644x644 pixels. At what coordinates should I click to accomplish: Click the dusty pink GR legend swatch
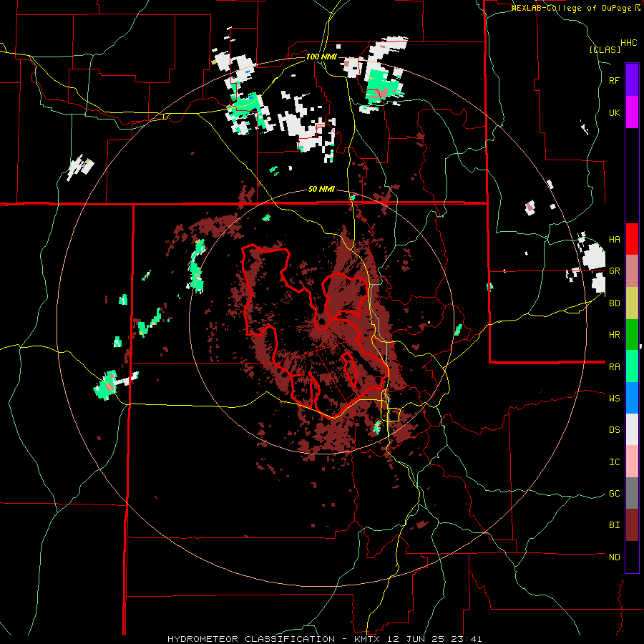coord(632,271)
